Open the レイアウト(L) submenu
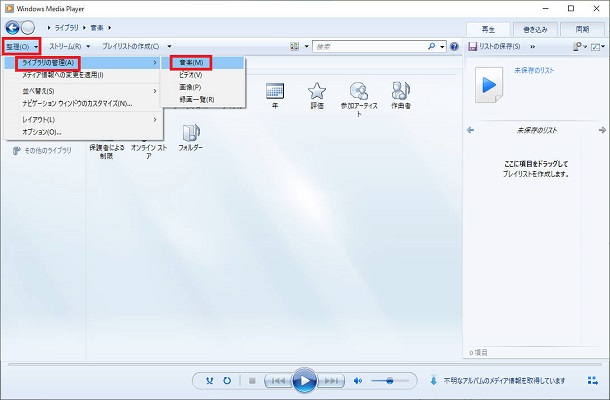 click(x=82, y=119)
